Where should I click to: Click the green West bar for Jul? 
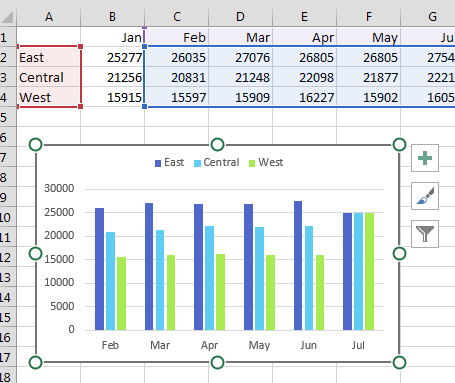369,271
